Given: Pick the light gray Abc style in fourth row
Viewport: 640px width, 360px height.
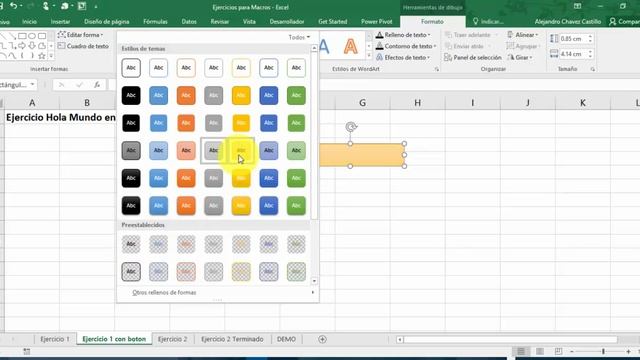Looking at the screenshot, I should pyautogui.click(x=213, y=151).
